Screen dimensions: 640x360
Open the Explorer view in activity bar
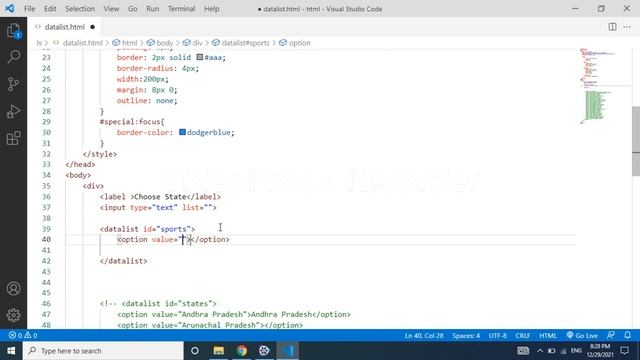tap(13, 31)
